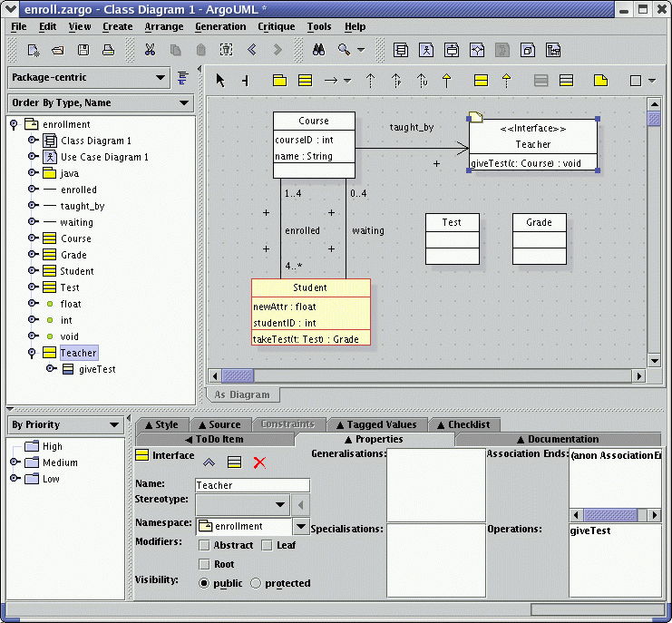Click the Zoom magnifier icon

coord(344,50)
